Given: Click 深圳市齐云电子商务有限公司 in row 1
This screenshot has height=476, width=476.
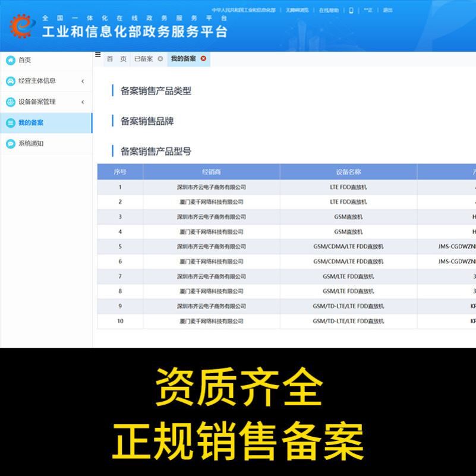Looking at the screenshot, I should (x=212, y=187).
